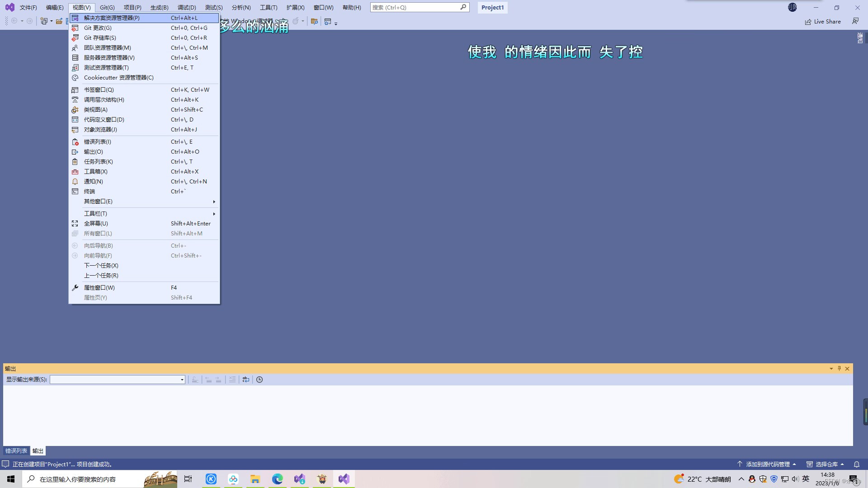Open output window position dropdown arrow
Viewport: 868px width, 488px height.
tap(831, 369)
